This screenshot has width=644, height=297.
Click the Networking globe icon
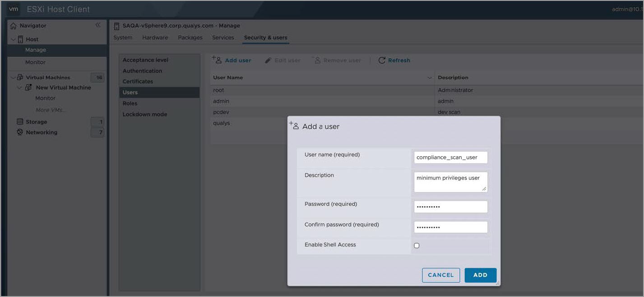(20, 132)
